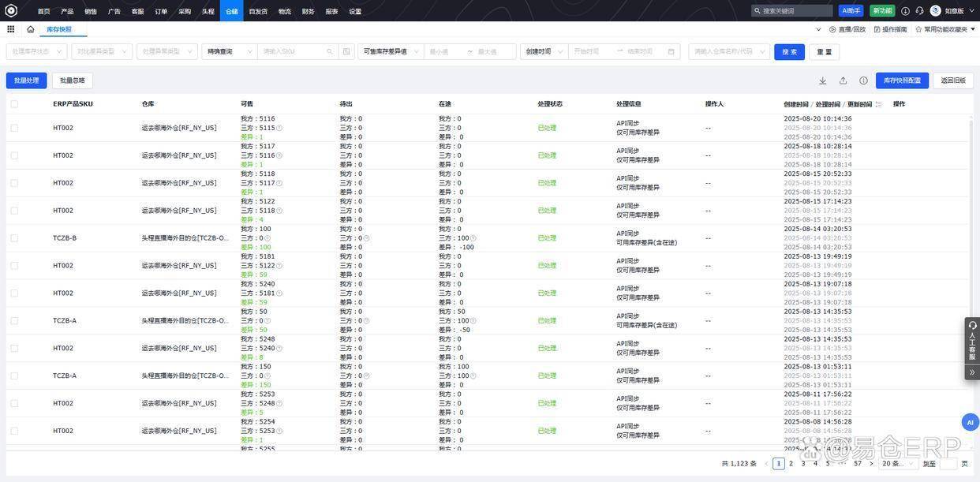Click the 库存快照配置 button
The width and height of the screenshot is (980, 482).
pos(902,80)
